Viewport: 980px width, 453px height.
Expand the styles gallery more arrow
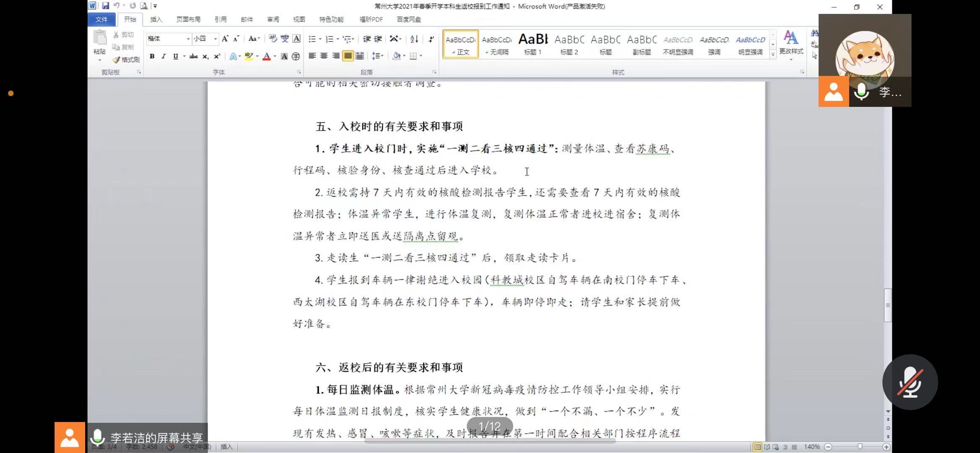(773, 55)
